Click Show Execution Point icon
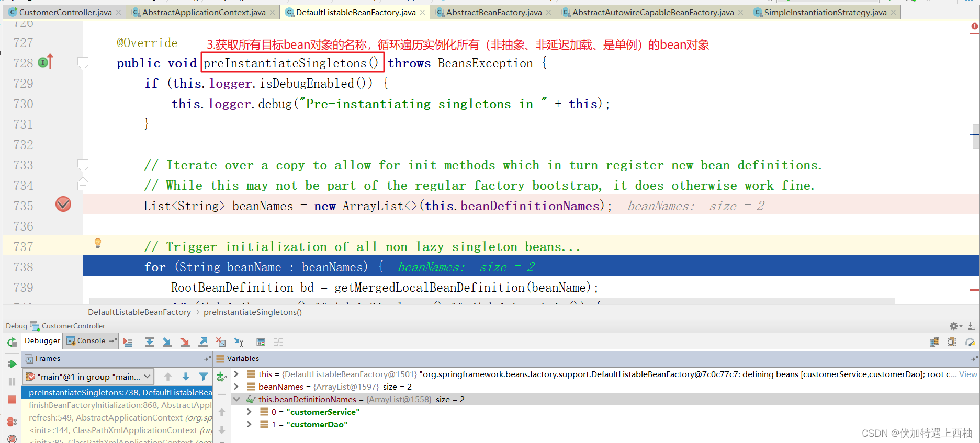The height and width of the screenshot is (443, 980). click(128, 342)
